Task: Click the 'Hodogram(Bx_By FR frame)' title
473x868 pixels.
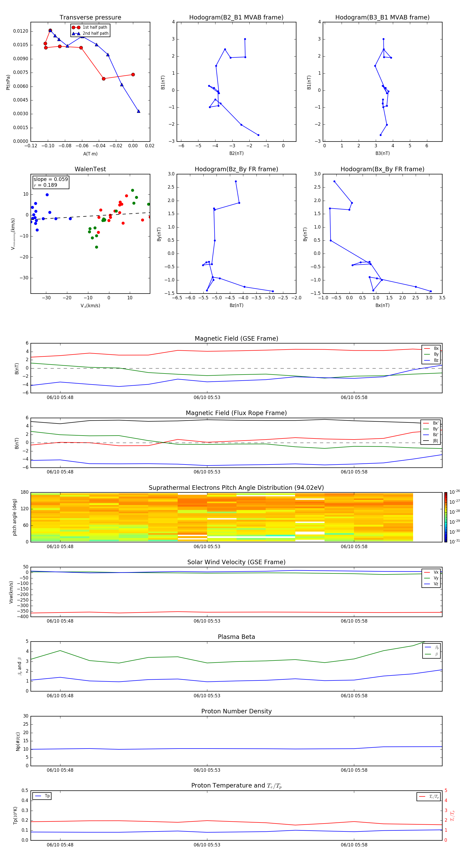Action: (x=382, y=169)
